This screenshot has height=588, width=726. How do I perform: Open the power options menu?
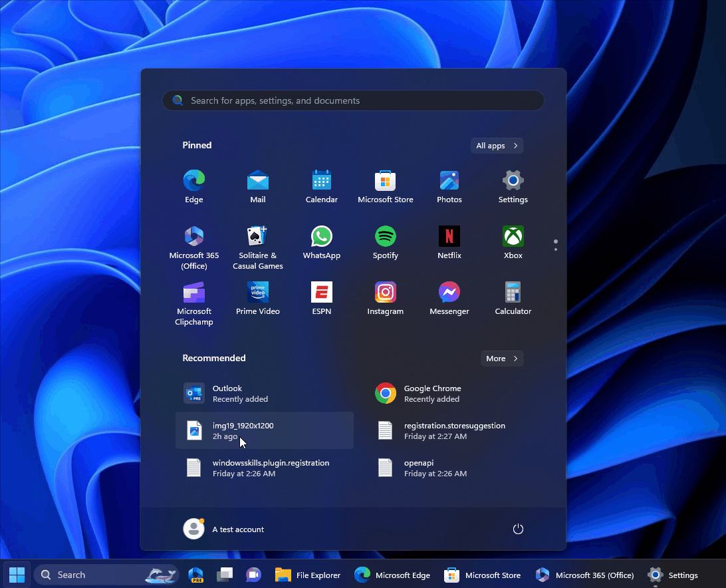(x=518, y=529)
